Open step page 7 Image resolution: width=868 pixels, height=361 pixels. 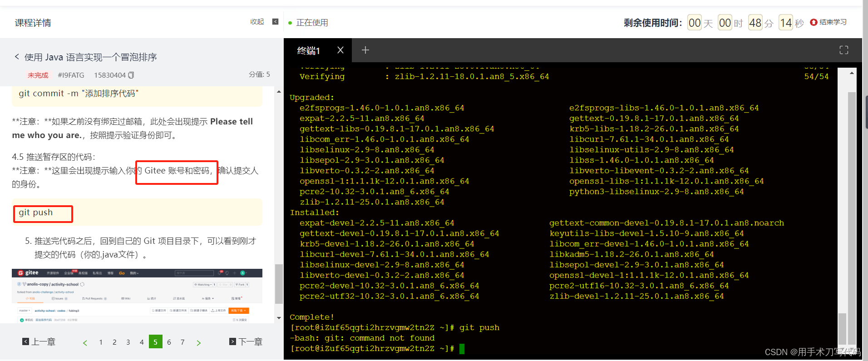point(182,342)
